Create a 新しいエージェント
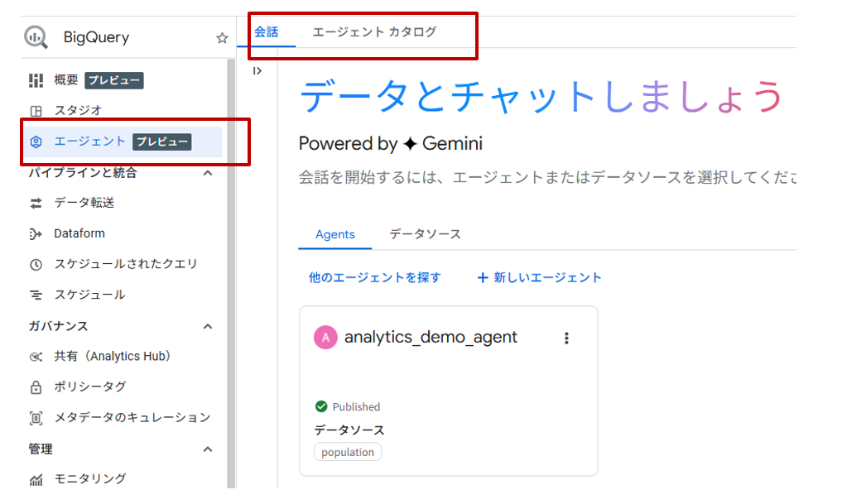The height and width of the screenshot is (504, 847). pyautogui.click(x=539, y=278)
